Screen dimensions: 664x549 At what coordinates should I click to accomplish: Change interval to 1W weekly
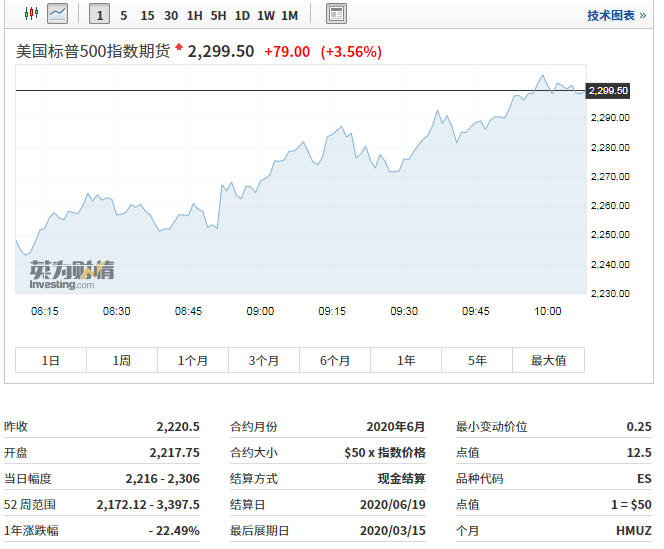pyautogui.click(x=266, y=15)
